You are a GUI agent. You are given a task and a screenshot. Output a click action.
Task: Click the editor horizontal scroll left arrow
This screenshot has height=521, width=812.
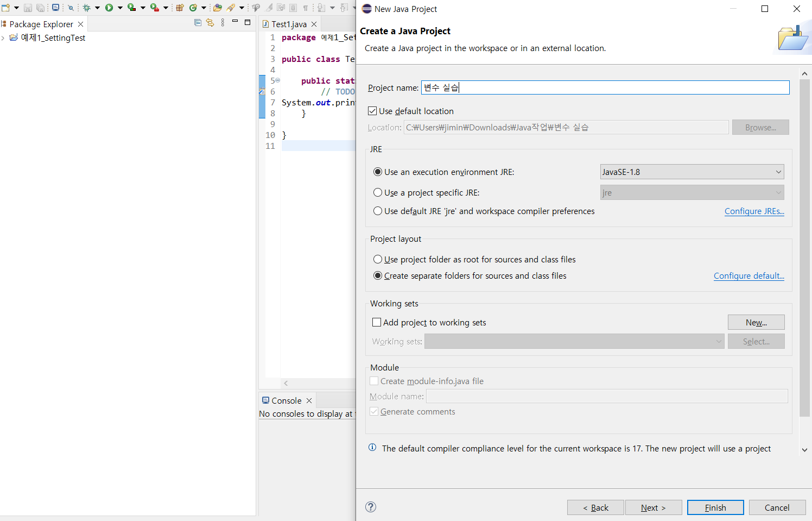click(x=286, y=383)
